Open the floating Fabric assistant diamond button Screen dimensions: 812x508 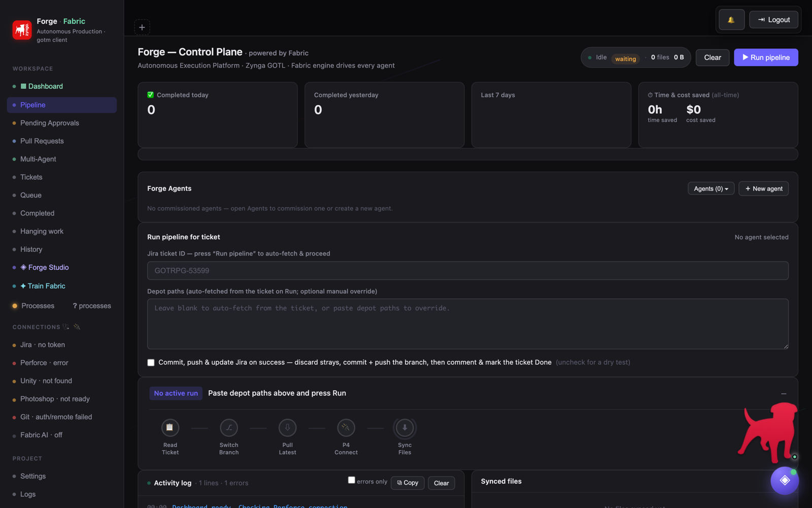coord(785,480)
